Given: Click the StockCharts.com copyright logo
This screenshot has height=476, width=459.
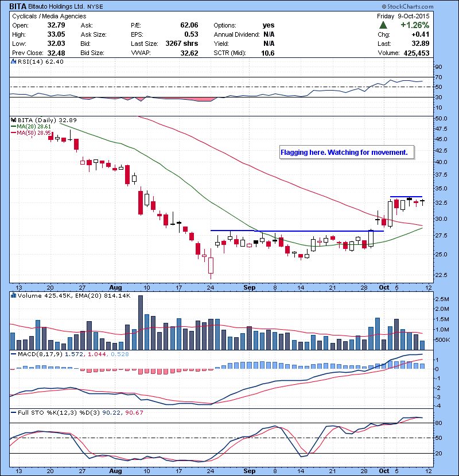Looking at the screenshot, I should [x=407, y=6].
